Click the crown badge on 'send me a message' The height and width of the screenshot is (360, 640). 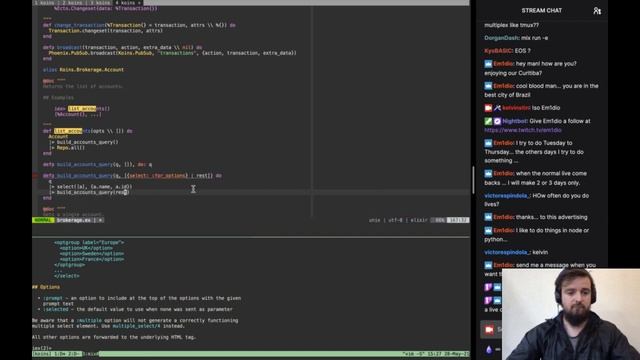point(488,265)
